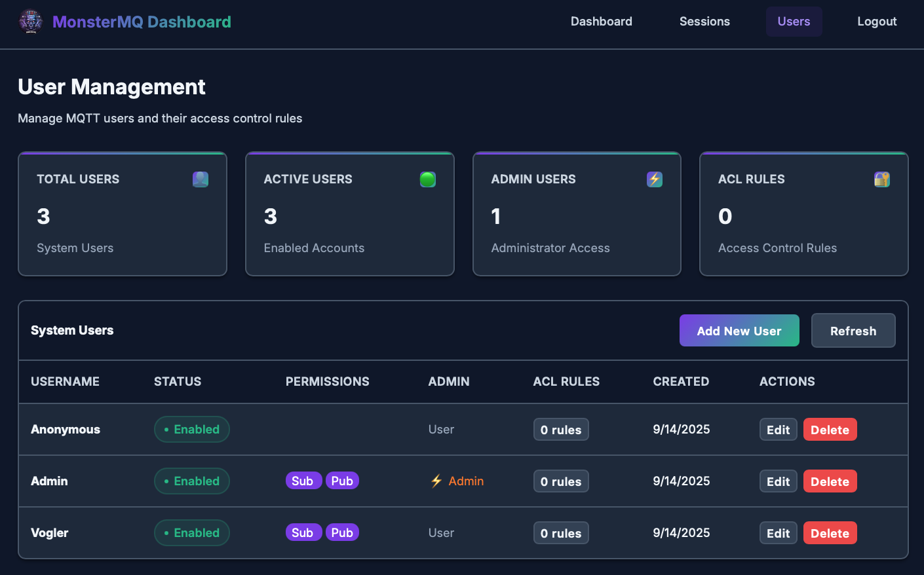Click the ADMIN column header
924x575 pixels.
449,382
